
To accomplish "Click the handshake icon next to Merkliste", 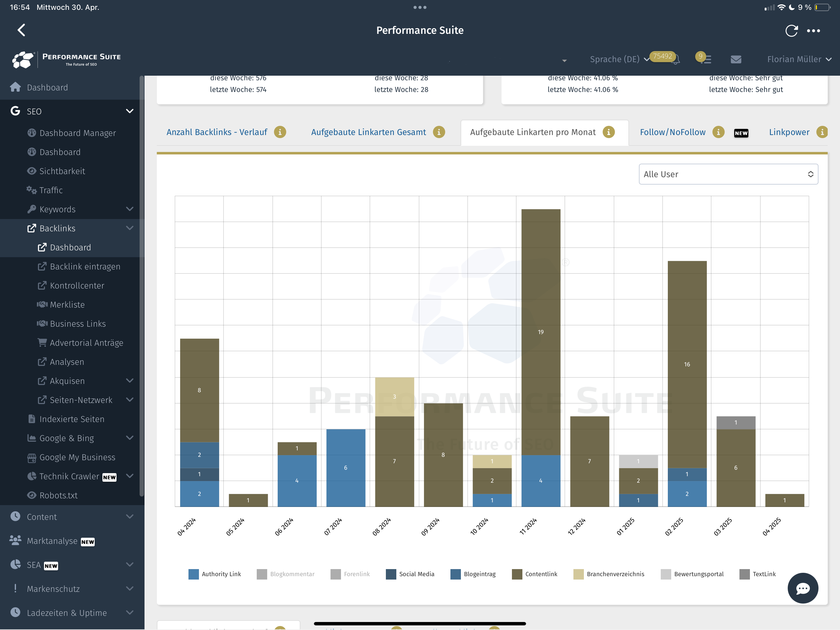I will click(42, 304).
